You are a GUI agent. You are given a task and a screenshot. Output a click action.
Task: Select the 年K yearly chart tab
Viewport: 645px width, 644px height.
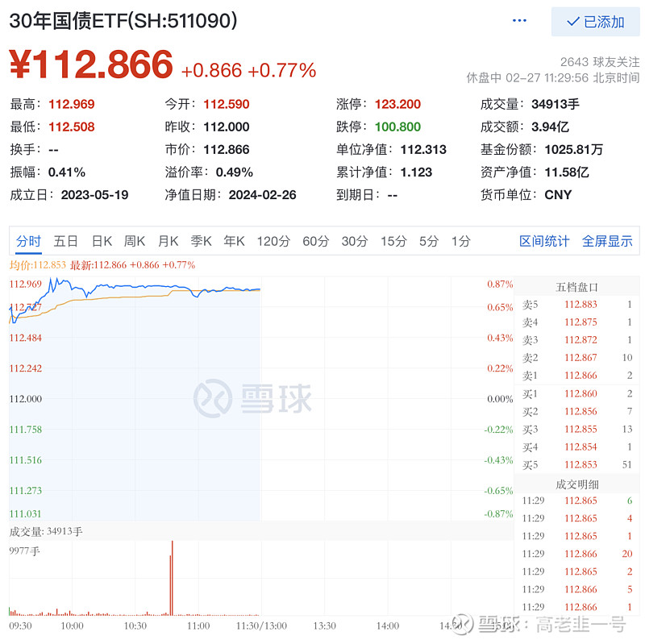(x=234, y=241)
